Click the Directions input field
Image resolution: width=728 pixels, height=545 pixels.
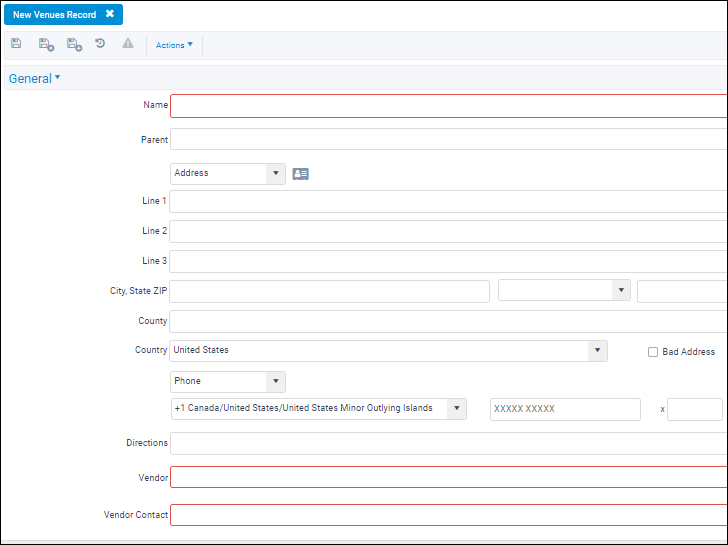(448, 443)
